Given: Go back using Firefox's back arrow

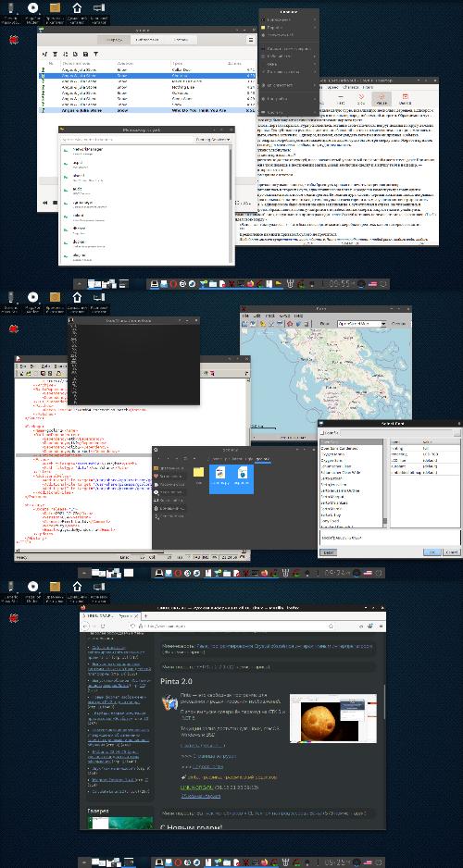Looking at the screenshot, I should tap(84, 626).
